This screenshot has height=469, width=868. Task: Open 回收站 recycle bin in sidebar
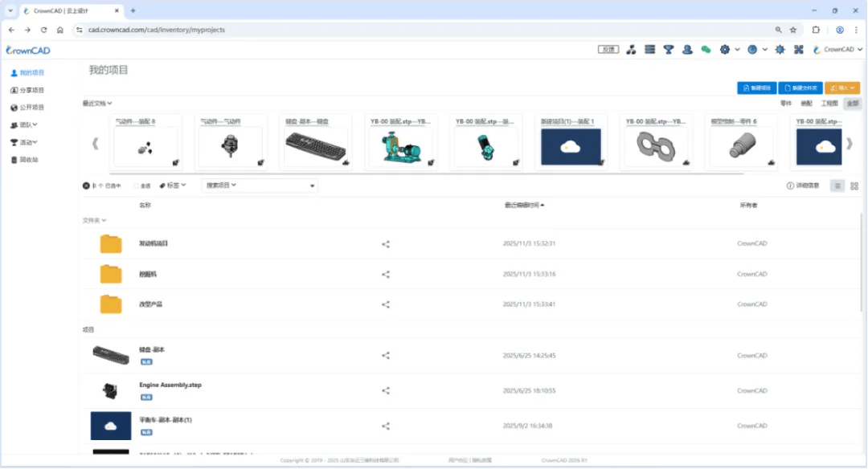[28, 160]
